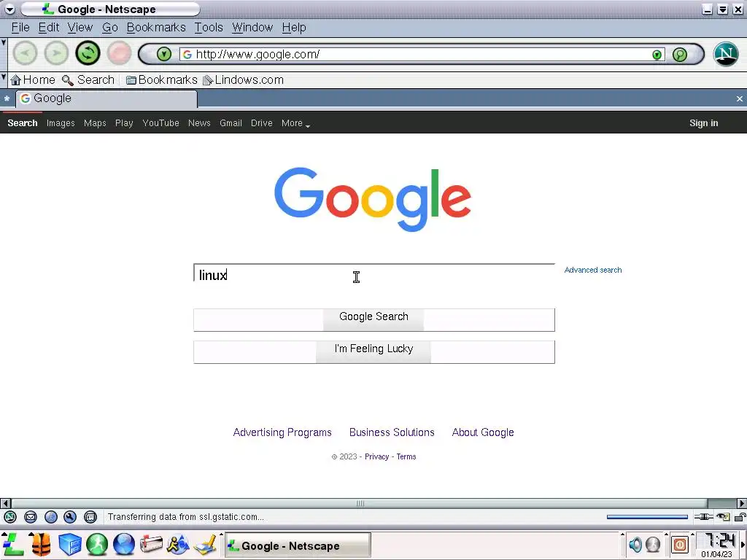Viewport: 747px width, 560px height.
Task: Collapse the navigation toolbar using its grippy arrow
Action: tap(4, 43)
